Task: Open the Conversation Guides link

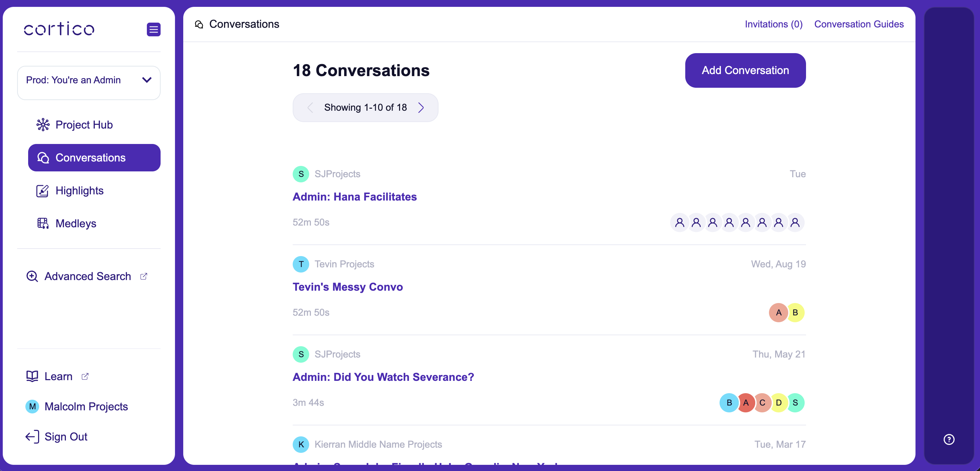Action: [x=859, y=24]
